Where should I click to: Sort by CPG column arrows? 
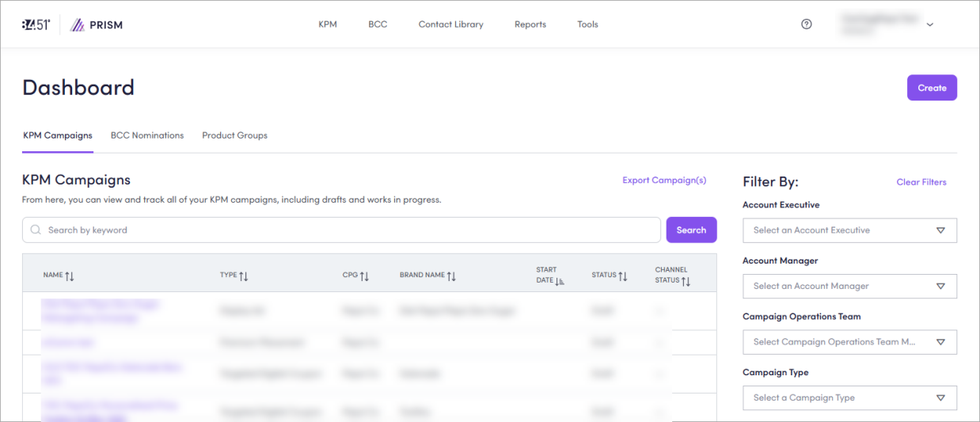click(364, 276)
